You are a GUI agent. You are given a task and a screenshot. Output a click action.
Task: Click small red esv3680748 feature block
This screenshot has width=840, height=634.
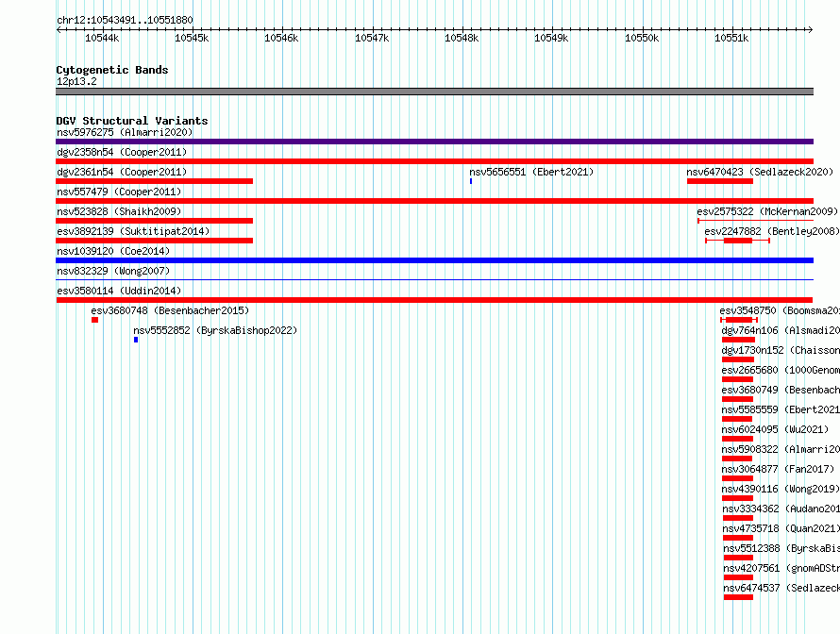[x=94, y=320]
